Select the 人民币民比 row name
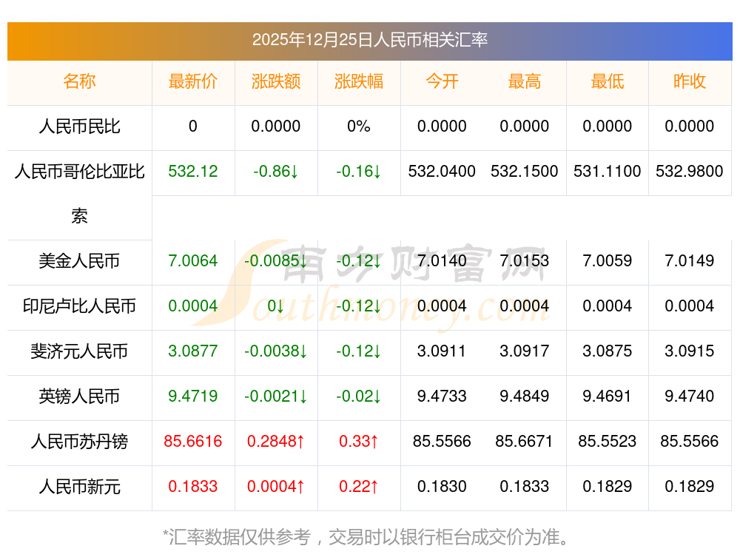 [79, 126]
